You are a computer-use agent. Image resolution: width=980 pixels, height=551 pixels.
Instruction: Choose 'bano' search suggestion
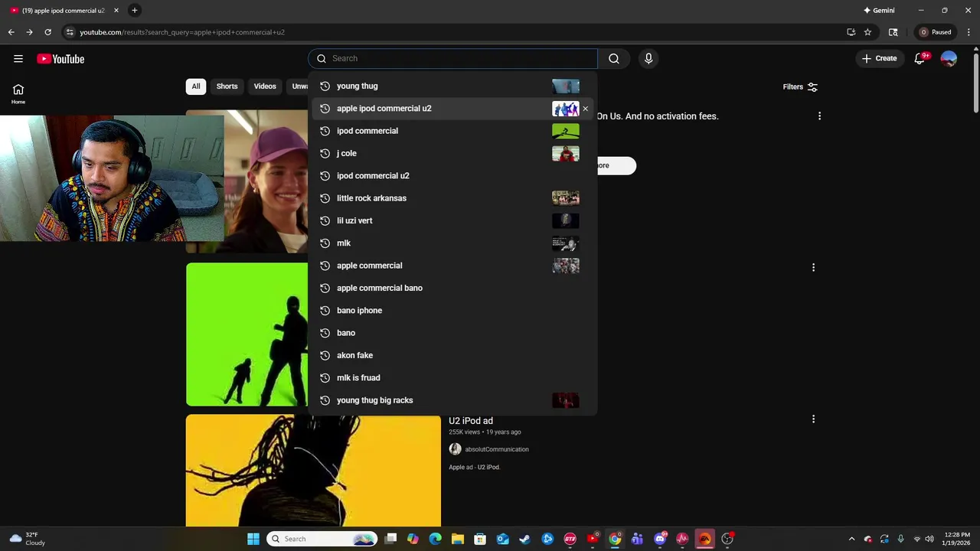(453, 333)
